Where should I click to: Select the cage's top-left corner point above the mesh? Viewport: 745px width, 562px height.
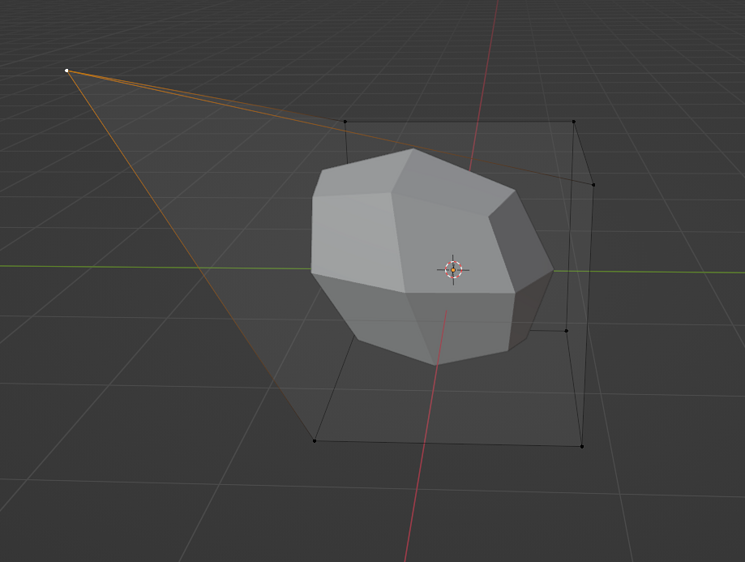coord(345,122)
